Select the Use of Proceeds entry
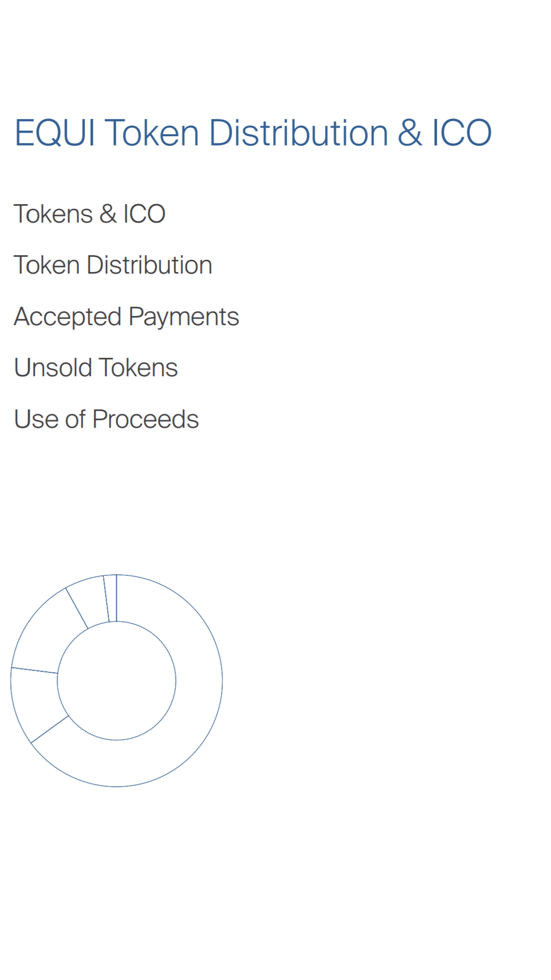 (x=106, y=419)
